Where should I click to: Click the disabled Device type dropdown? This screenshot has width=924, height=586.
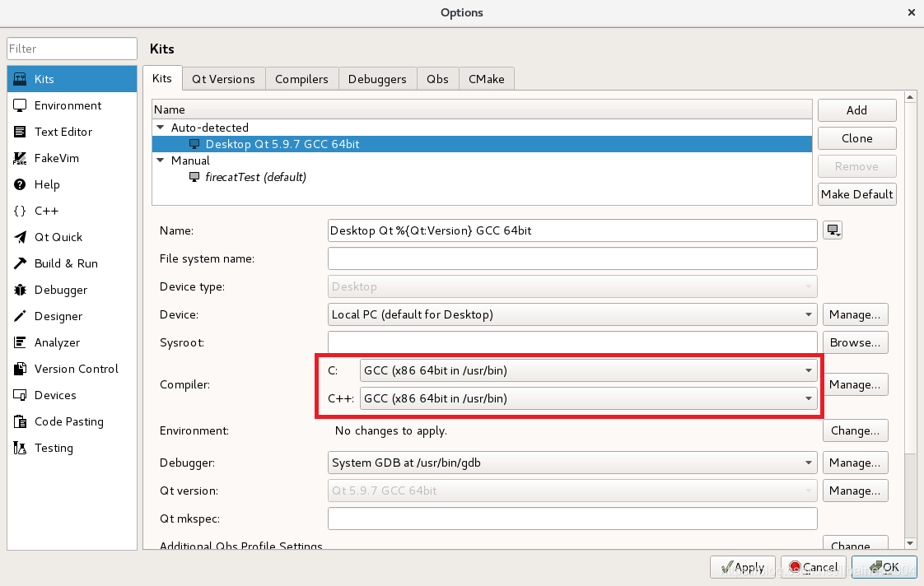tap(572, 286)
